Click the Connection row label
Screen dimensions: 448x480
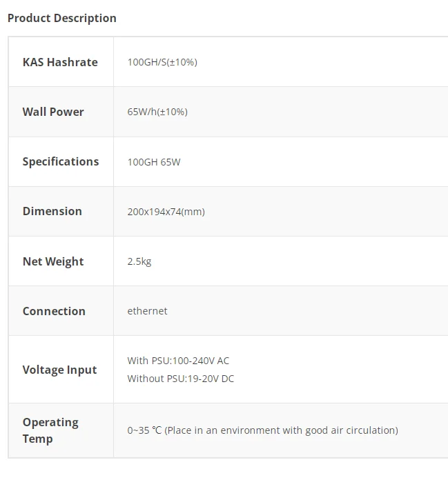54,311
